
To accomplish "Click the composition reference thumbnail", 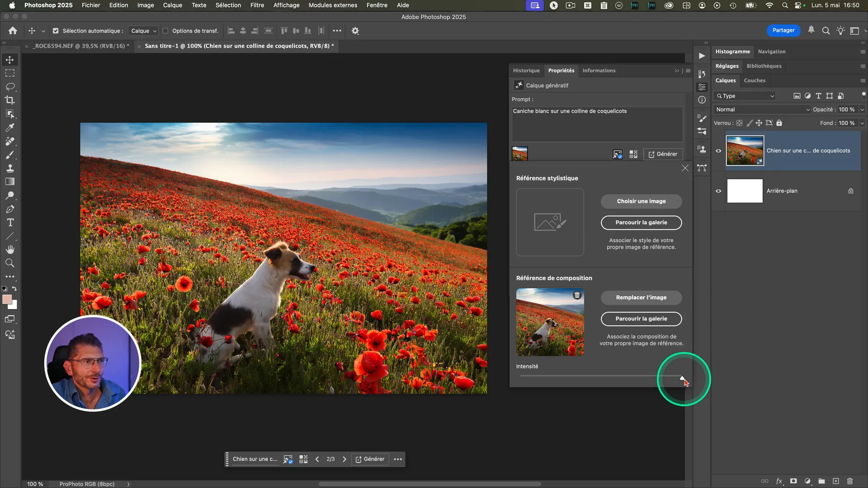I will coord(550,322).
